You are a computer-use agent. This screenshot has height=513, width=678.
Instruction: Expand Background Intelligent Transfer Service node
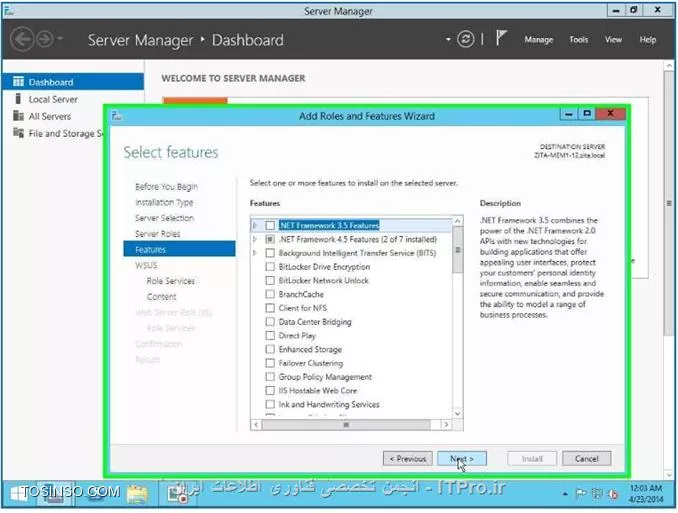255,253
